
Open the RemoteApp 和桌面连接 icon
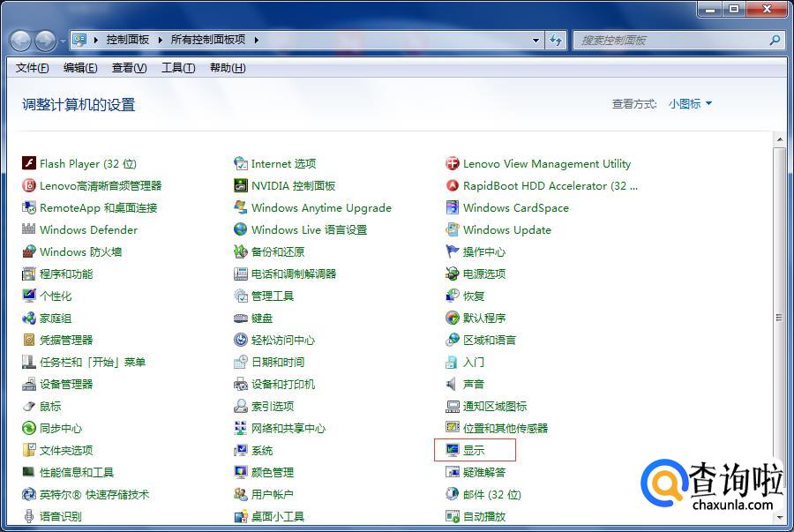[x=29, y=207]
